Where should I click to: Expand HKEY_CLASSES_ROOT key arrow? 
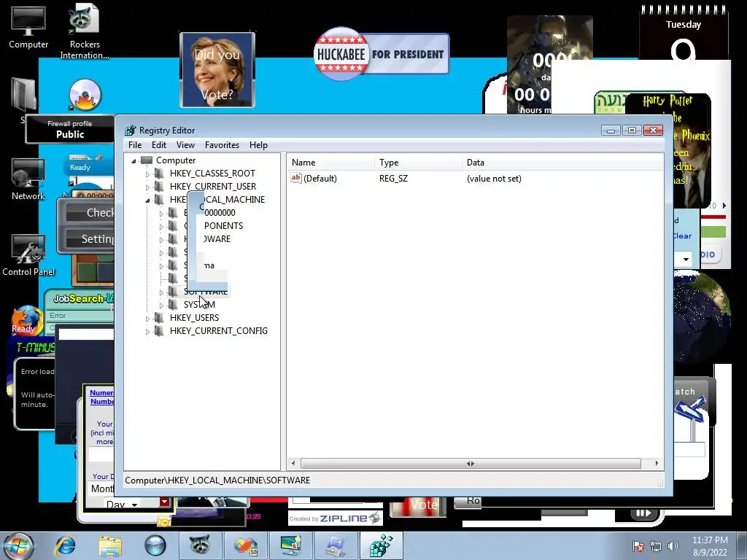click(x=147, y=174)
